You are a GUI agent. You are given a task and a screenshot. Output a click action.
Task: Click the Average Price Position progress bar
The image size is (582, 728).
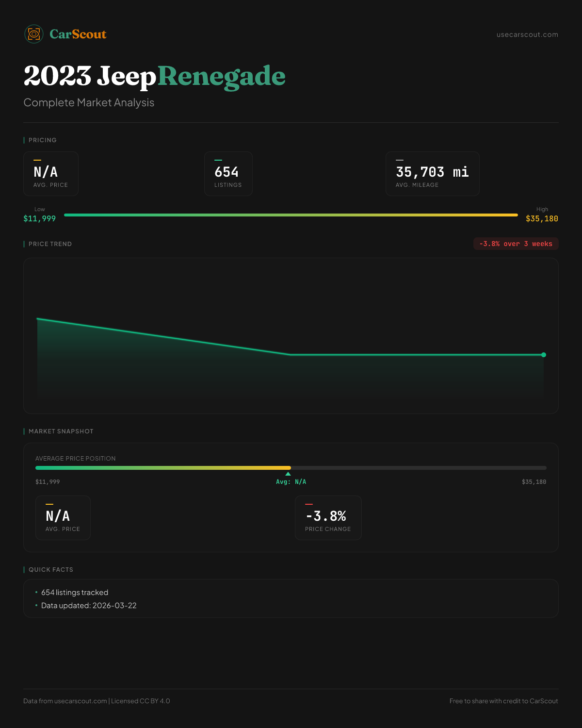pyautogui.click(x=291, y=468)
